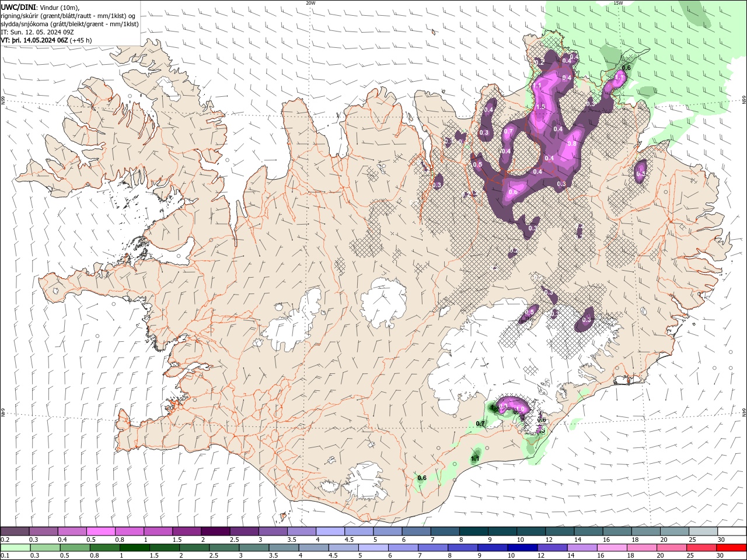Click the '15W' longitude label
747x560 pixels.
click(617, 3)
